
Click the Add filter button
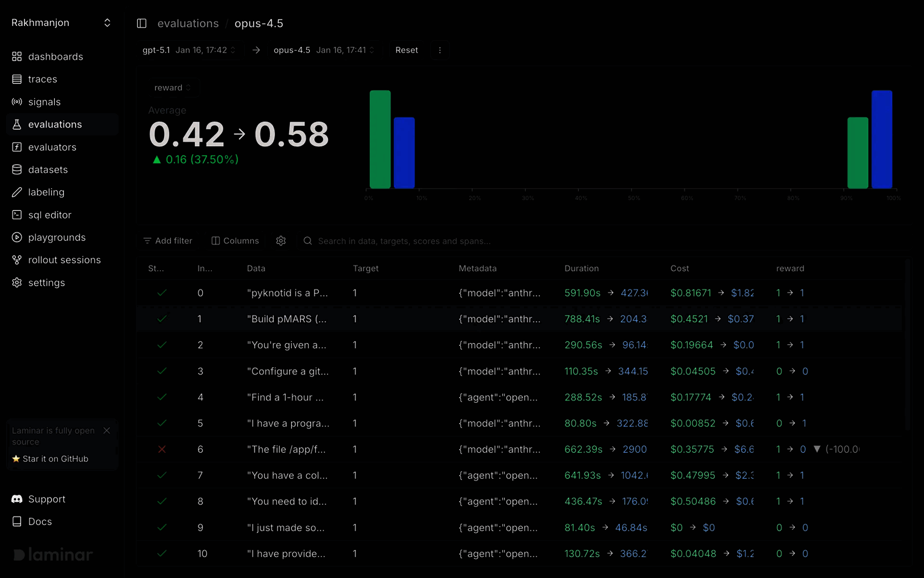[x=168, y=241]
